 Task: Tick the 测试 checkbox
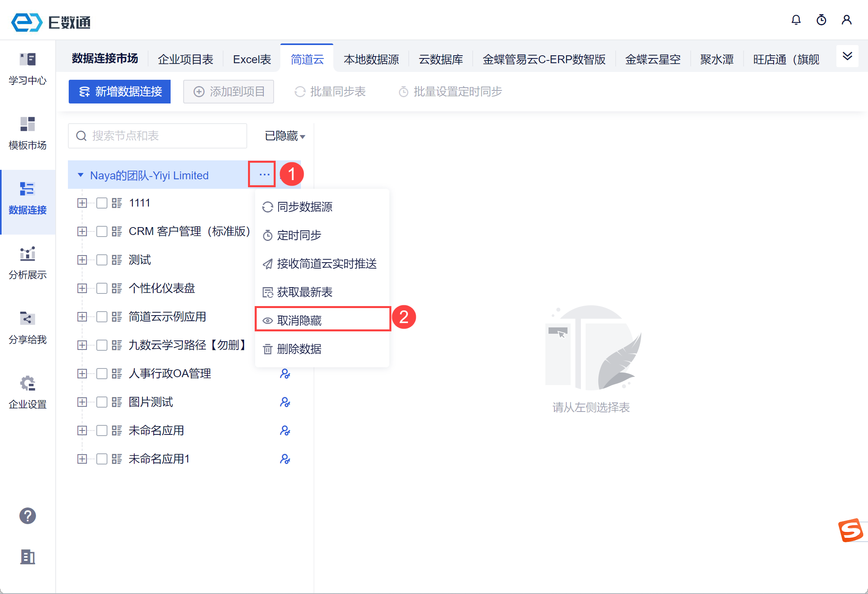coord(102,260)
